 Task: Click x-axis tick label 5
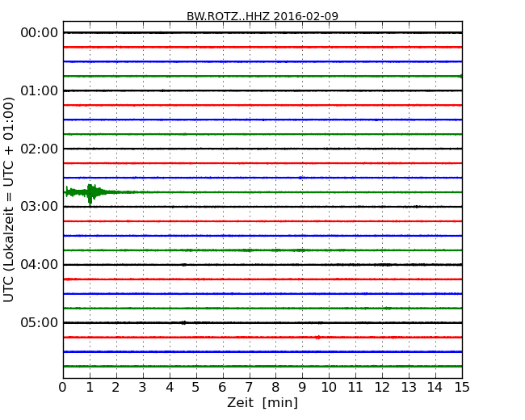pyautogui.click(x=196, y=388)
